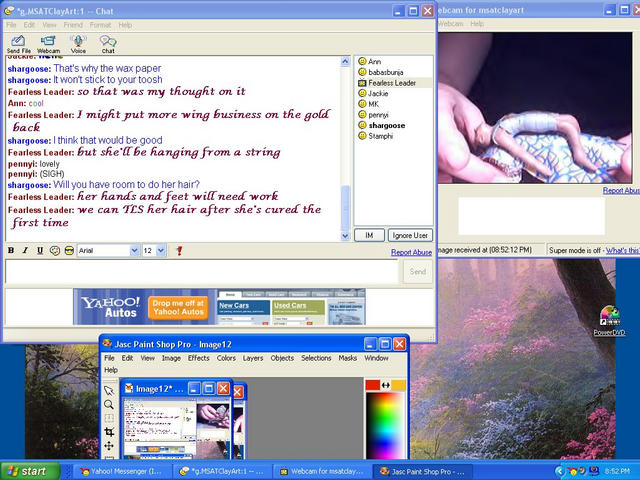Click the Paint Shop Pro title bar icon
This screenshot has height=480, width=640.
[x=107, y=344]
